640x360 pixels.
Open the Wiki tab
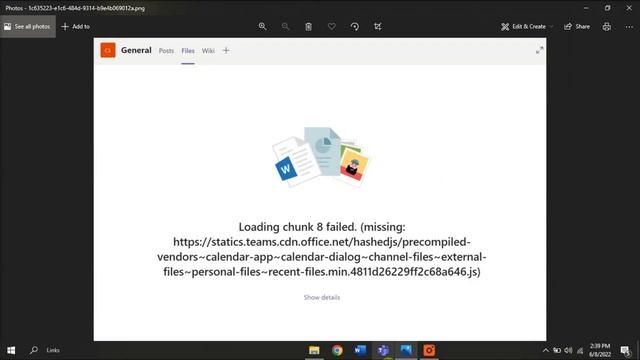208,51
